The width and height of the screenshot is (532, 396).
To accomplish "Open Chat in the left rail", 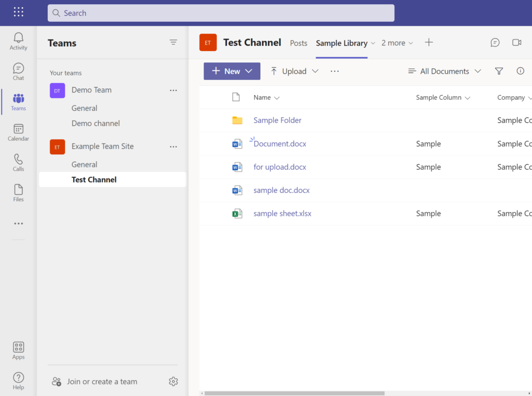I will pyautogui.click(x=18, y=72).
